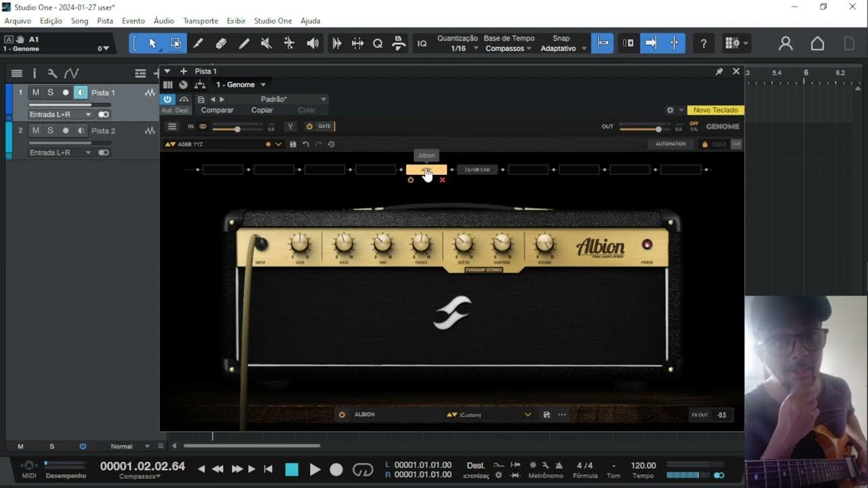Remove the Albion amp block with red X
This screenshot has width=868, height=488.
pyautogui.click(x=442, y=180)
